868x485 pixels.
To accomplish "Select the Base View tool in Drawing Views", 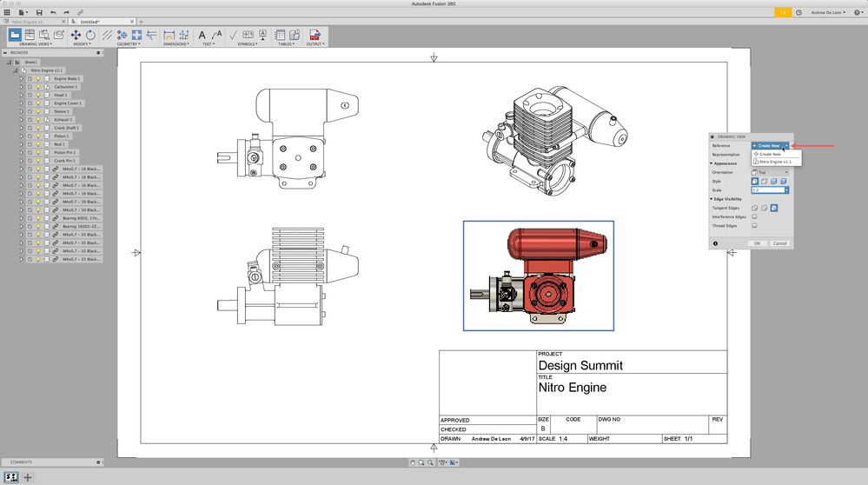I will point(15,35).
